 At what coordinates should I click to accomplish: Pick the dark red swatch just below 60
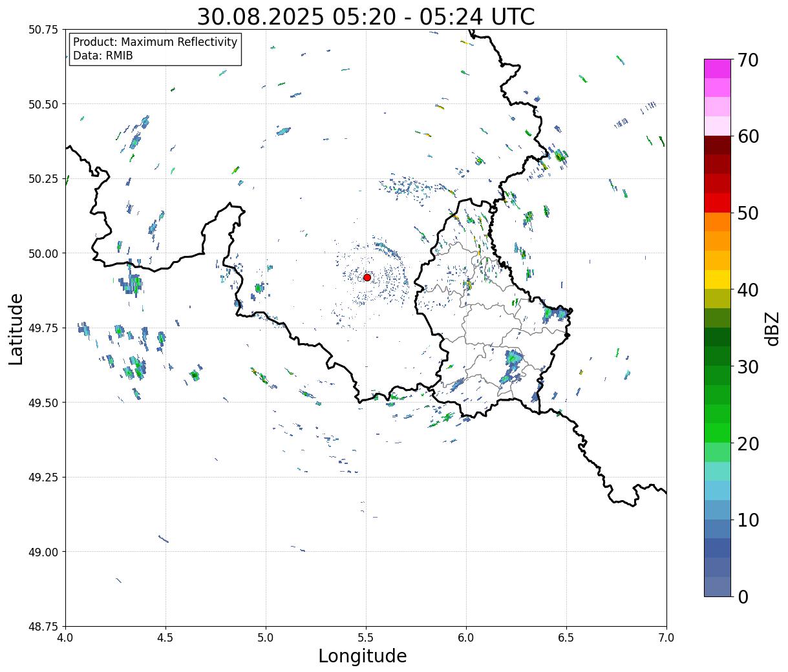click(x=718, y=145)
